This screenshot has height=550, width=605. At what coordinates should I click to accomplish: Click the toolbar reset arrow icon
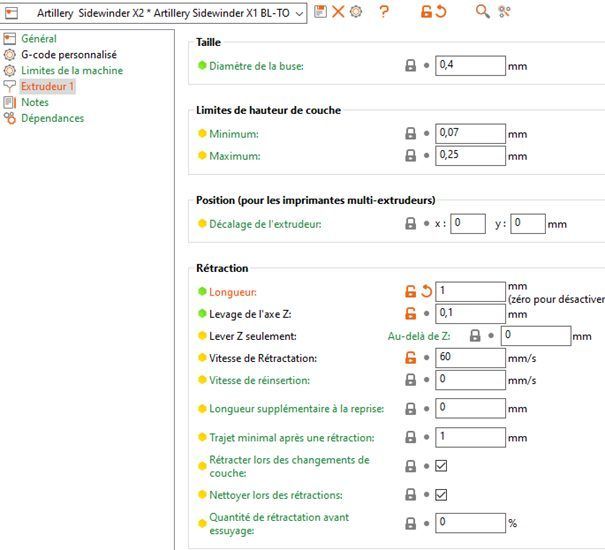[441, 12]
